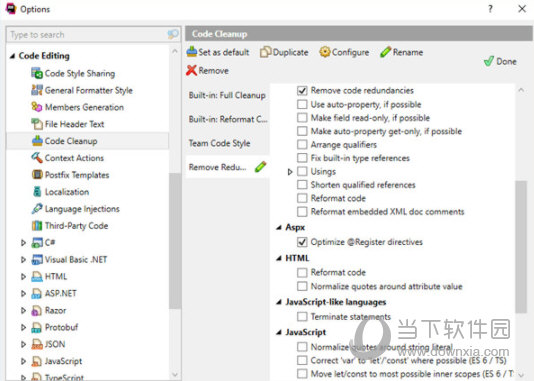Open Context Actions options page

74,158
